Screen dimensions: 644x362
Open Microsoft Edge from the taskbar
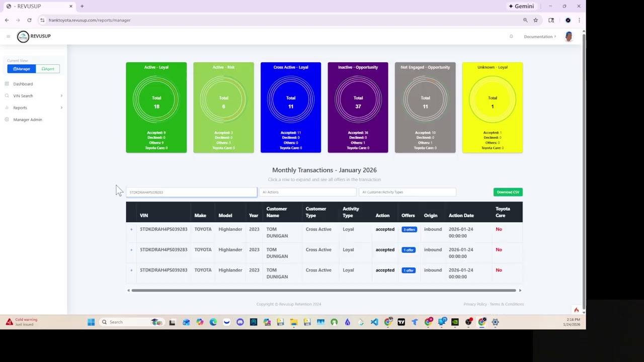coord(213,322)
